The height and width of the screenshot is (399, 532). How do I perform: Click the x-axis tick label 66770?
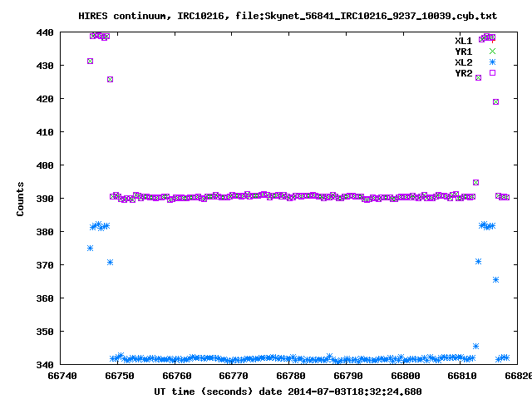234,376
